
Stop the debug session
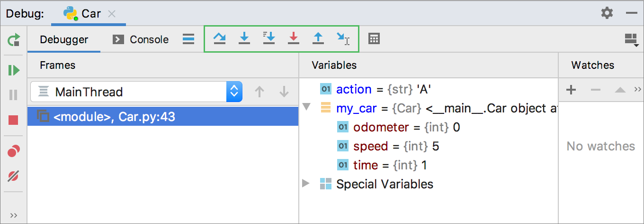tap(13, 120)
